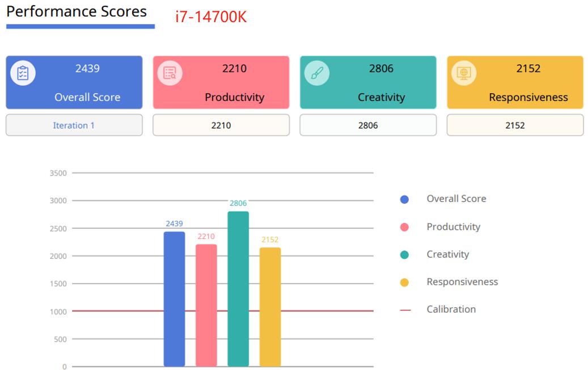Toggle Responsiveness legend entry

click(x=449, y=282)
